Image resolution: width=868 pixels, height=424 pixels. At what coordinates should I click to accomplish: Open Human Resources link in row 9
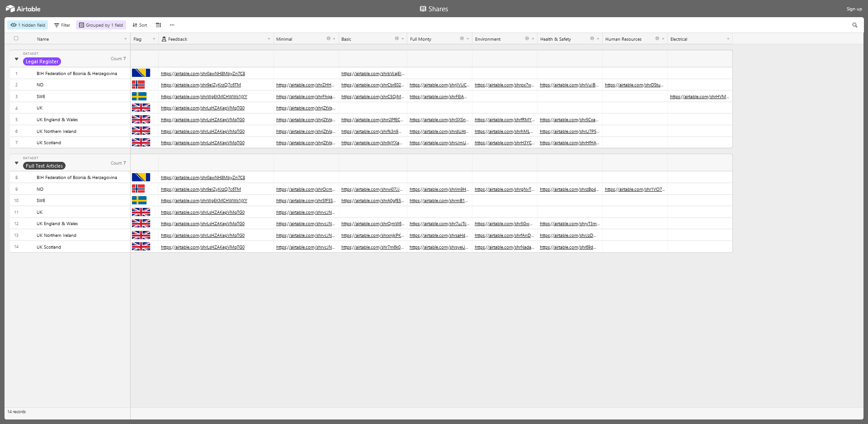click(634, 189)
